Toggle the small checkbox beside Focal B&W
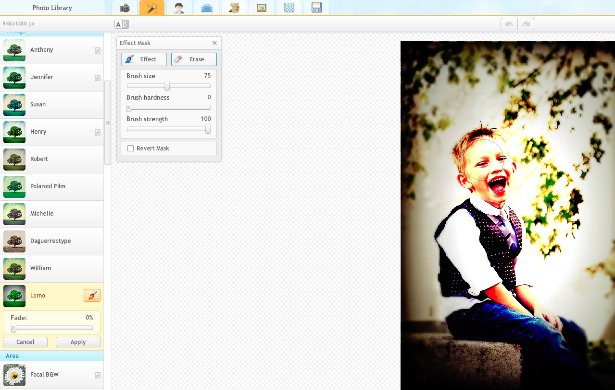Screen dimensions: 615x390 click(98, 375)
